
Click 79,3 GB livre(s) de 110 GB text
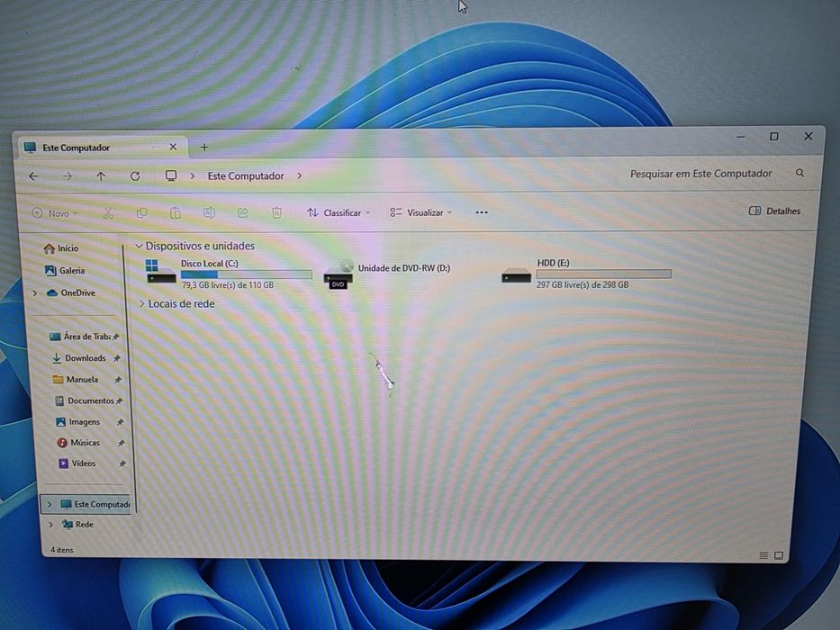coord(228,285)
